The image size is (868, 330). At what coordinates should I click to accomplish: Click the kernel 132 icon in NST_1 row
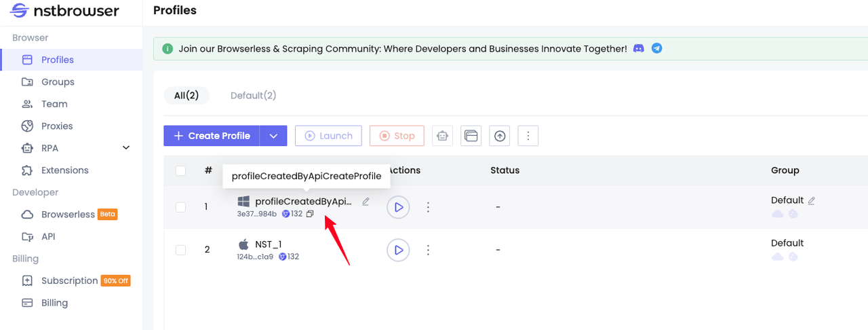283,257
